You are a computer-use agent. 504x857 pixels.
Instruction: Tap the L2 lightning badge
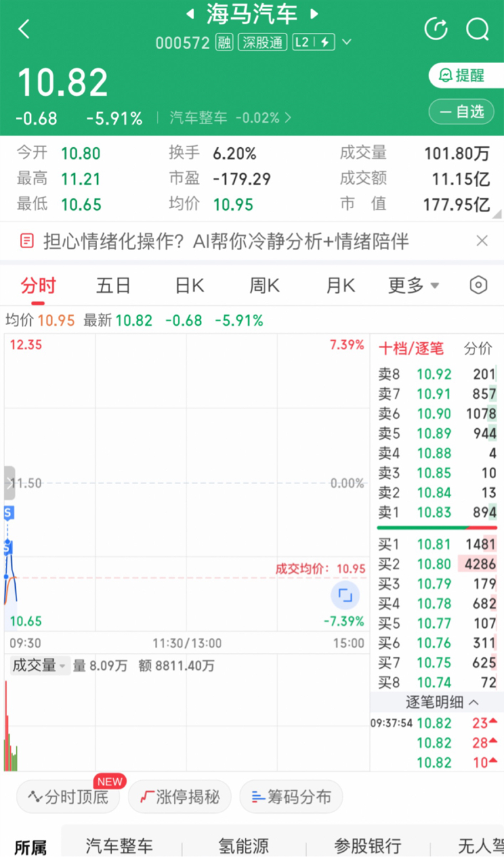314,43
